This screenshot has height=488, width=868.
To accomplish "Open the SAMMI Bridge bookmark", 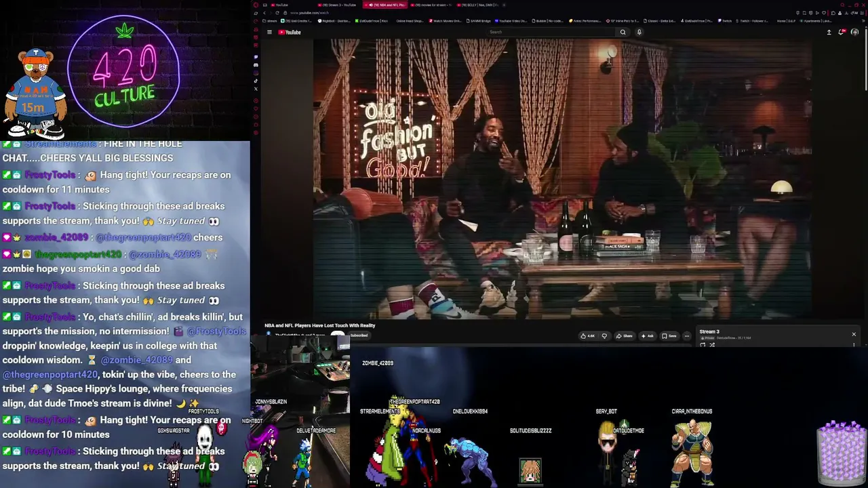I will click(x=479, y=21).
